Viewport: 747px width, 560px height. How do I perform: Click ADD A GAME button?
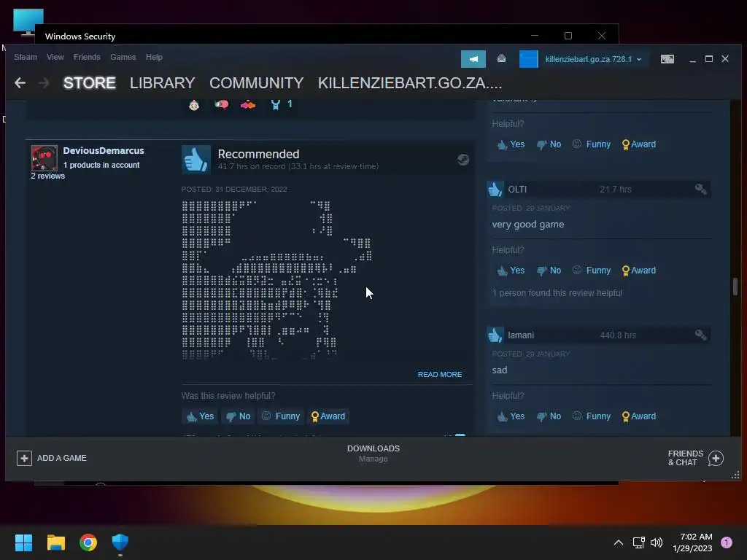coord(52,458)
